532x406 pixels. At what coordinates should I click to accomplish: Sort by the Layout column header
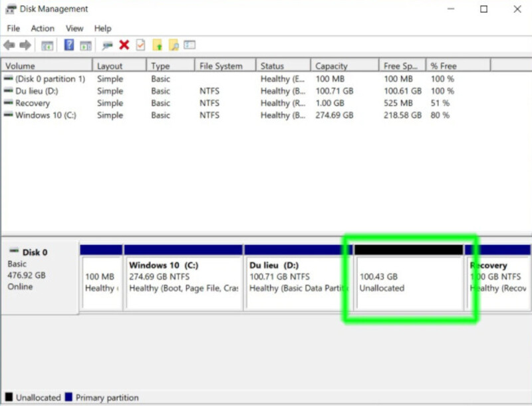[x=120, y=65]
